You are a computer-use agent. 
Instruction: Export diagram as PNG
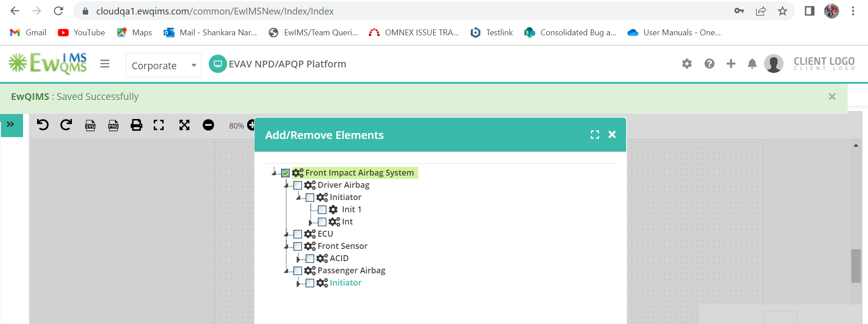[113, 125]
